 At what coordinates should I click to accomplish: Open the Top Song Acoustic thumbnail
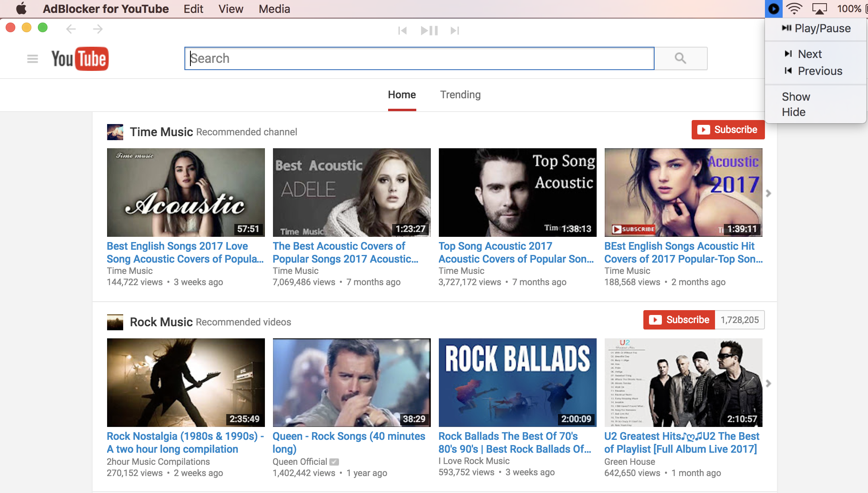coord(518,193)
